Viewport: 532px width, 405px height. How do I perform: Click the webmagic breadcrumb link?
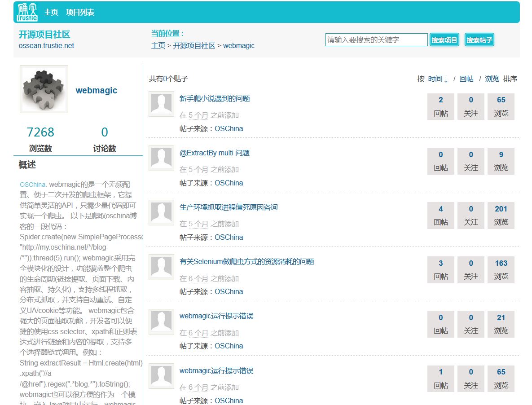(238, 45)
